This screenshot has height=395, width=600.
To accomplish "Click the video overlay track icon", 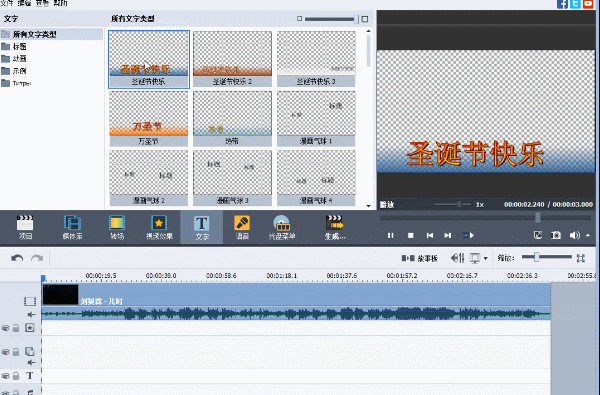I will click(x=30, y=351).
